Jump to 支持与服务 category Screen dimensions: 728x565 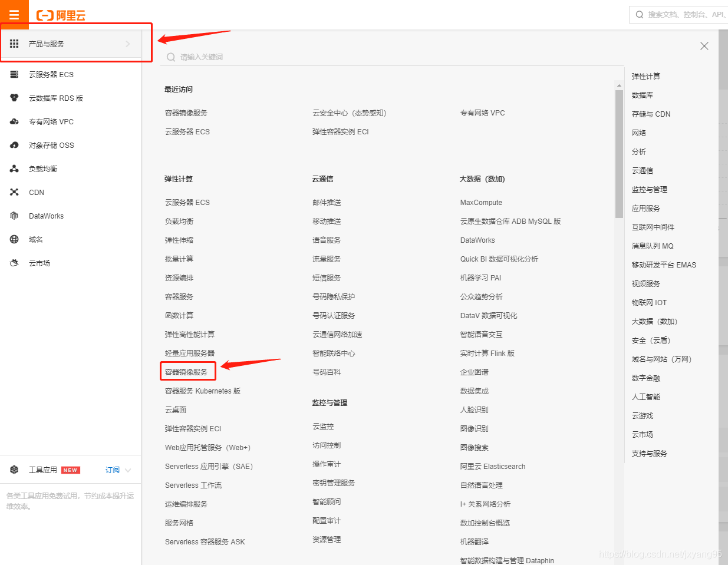click(650, 454)
